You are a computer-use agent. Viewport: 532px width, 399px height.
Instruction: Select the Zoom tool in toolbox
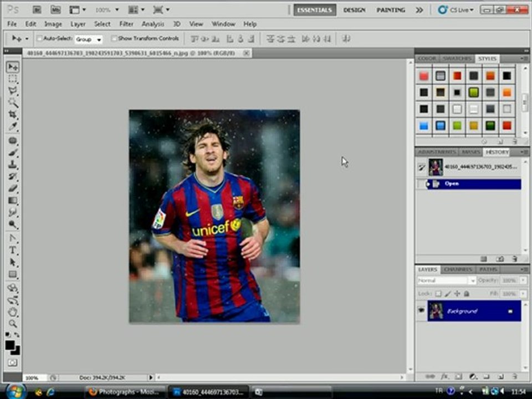pos(13,324)
